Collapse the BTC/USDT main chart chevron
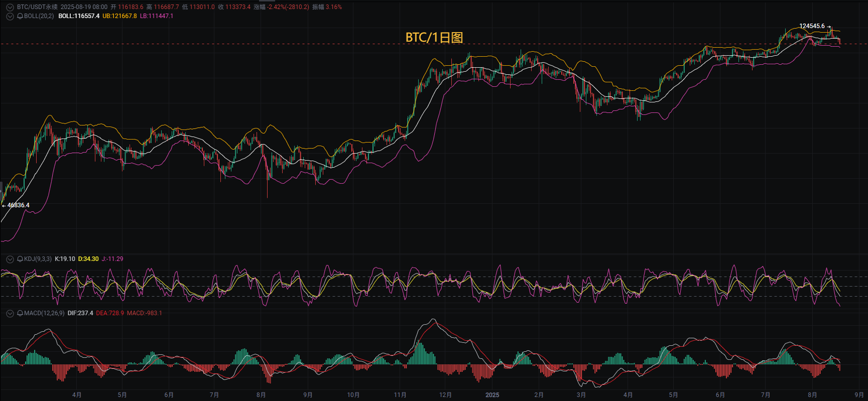 coord(10,8)
